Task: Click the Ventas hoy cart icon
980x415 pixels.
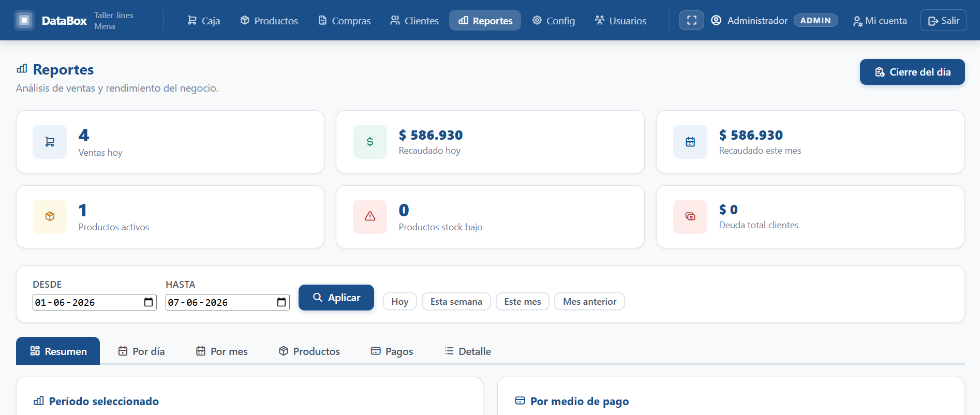Action: point(50,142)
